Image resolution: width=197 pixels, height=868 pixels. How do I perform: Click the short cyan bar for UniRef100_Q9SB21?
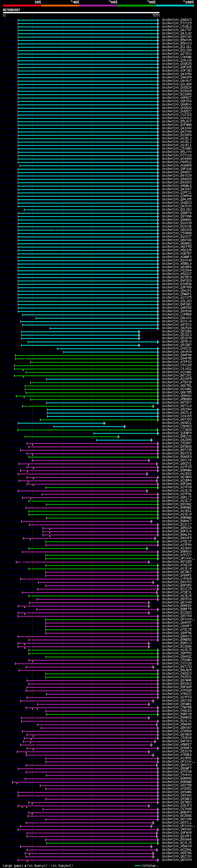click(62, 423)
